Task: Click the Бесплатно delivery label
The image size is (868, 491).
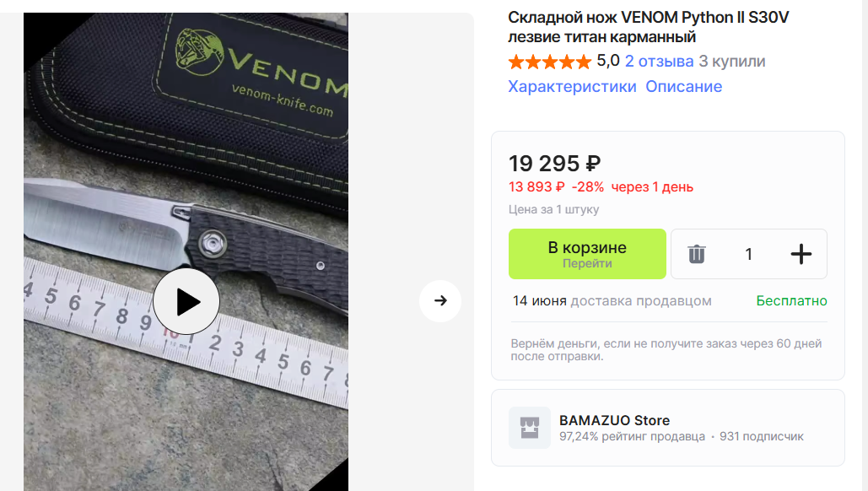Action: pyautogui.click(x=791, y=300)
